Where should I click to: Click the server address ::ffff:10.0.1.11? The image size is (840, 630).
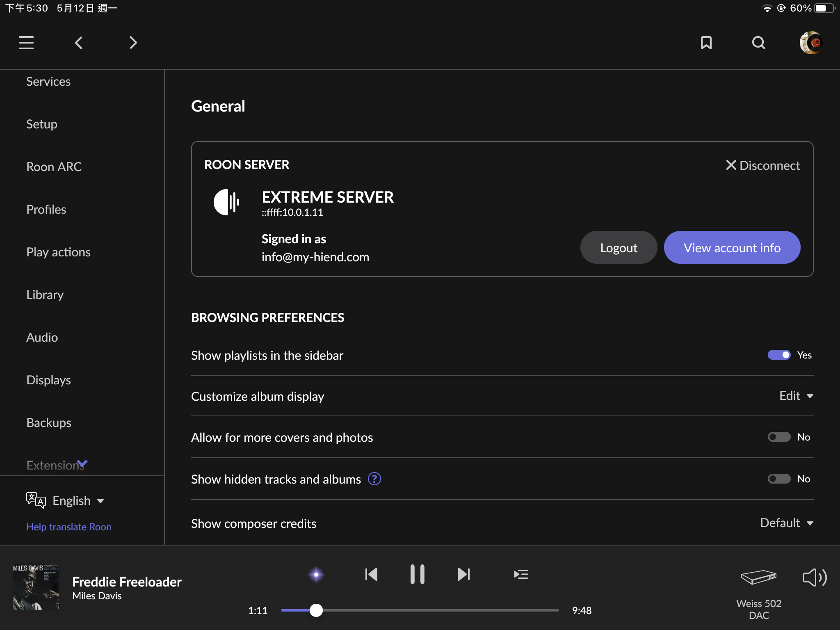point(292,212)
